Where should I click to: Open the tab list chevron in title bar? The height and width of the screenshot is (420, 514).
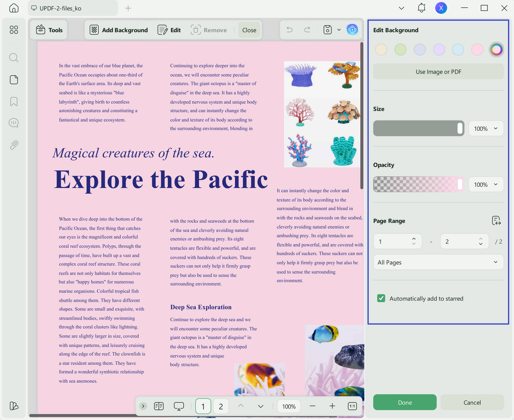pos(401,8)
